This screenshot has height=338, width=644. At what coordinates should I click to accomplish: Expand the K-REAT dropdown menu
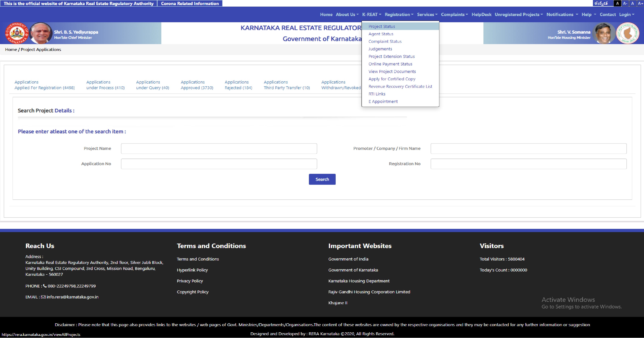371,15
